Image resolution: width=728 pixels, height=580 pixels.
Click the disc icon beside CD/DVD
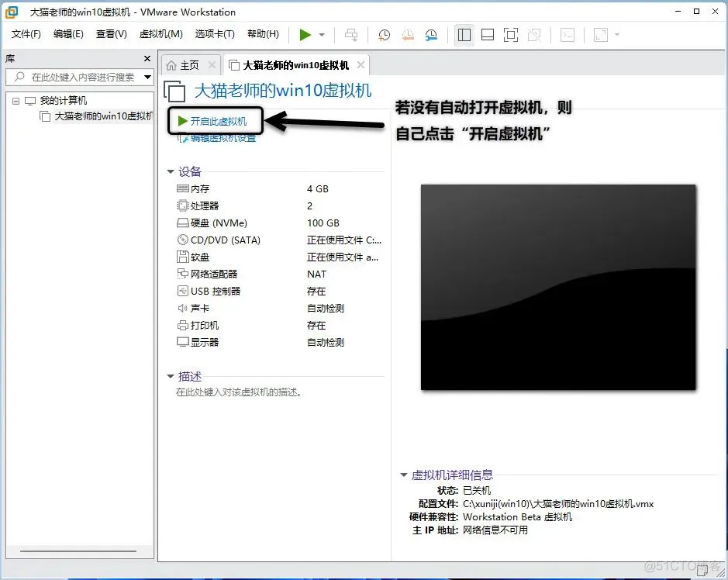[182, 240]
